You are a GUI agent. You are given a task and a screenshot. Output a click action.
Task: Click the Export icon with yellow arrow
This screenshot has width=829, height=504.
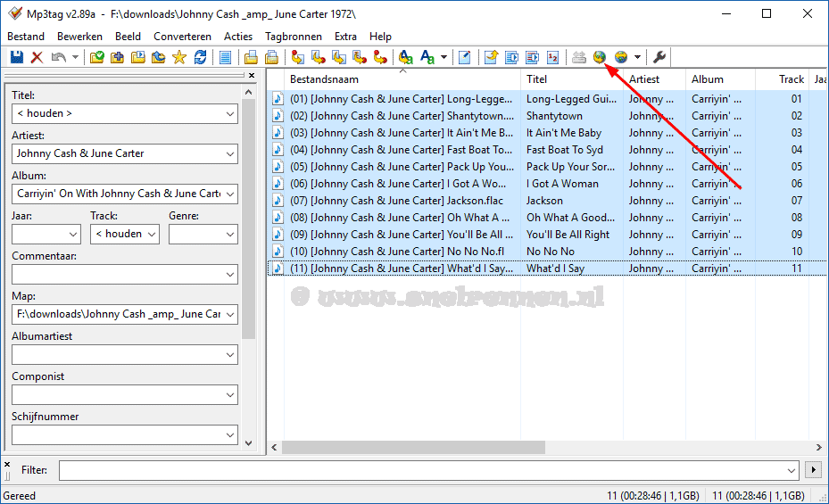point(491,57)
